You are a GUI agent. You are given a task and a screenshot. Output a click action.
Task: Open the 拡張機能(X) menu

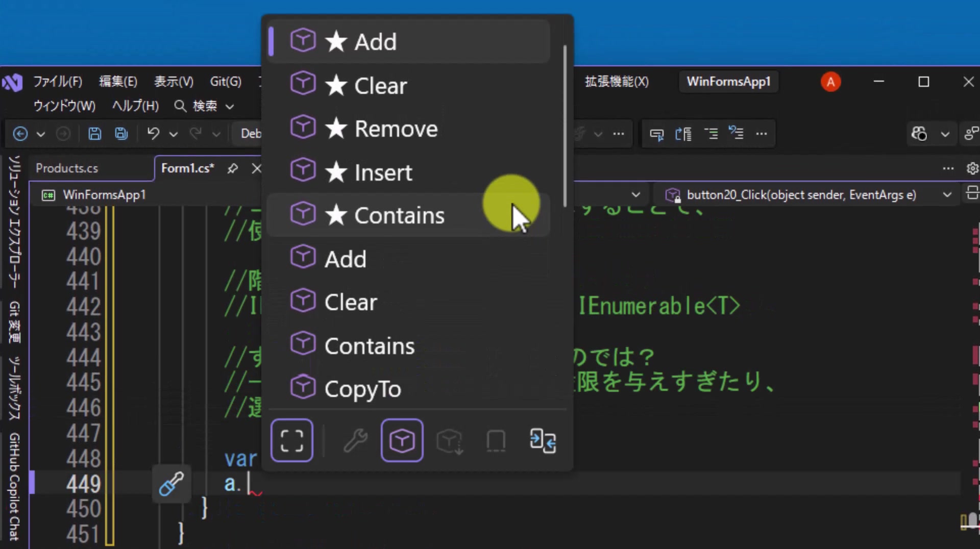(x=617, y=82)
